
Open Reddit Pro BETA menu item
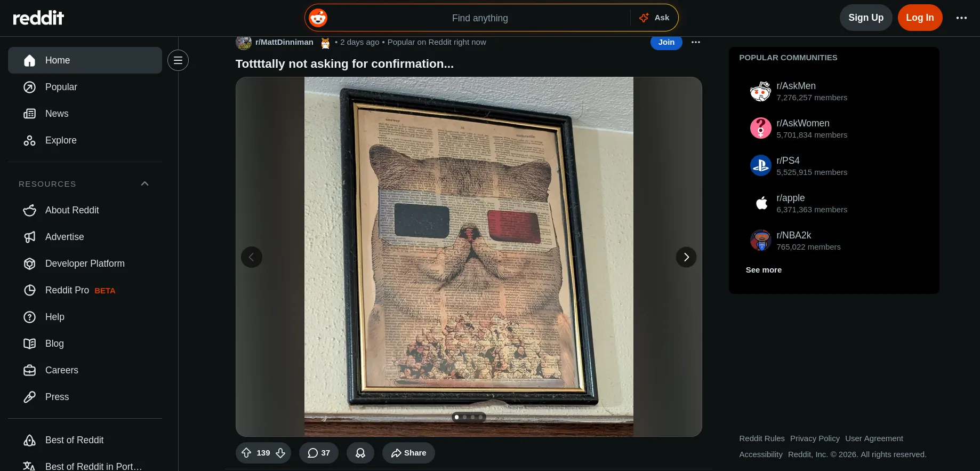click(x=85, y=290)
